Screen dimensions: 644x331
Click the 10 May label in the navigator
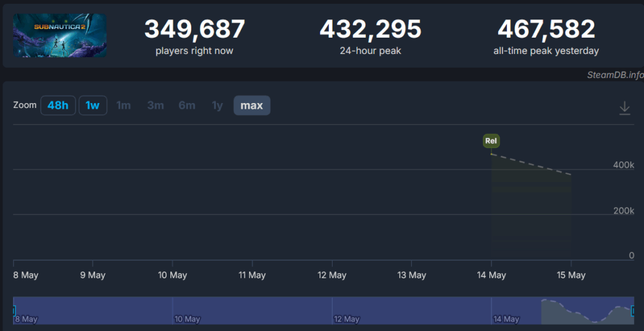point(187,318)
